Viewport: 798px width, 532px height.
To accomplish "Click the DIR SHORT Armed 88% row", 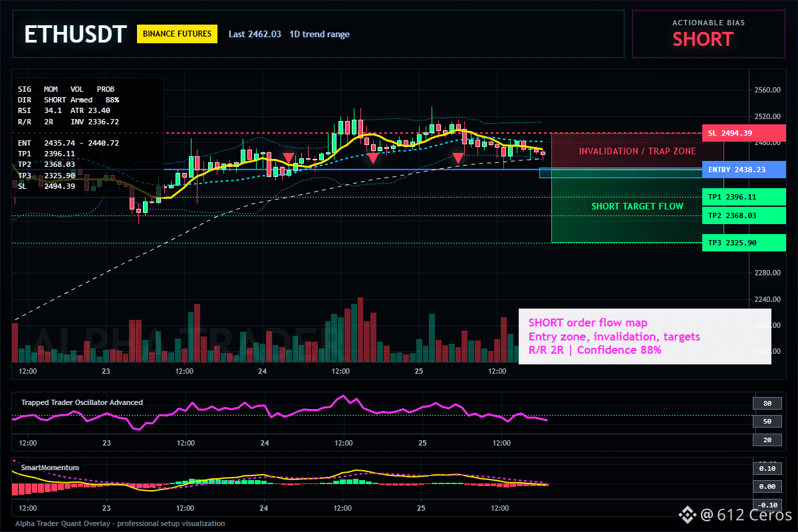I will click(68, 100).
